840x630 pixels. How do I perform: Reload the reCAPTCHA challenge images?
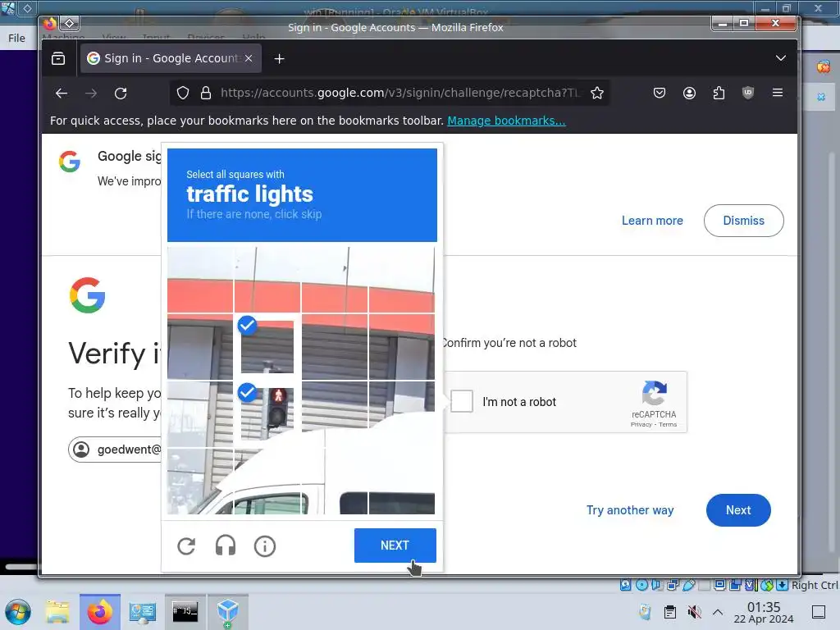point(186,546)
